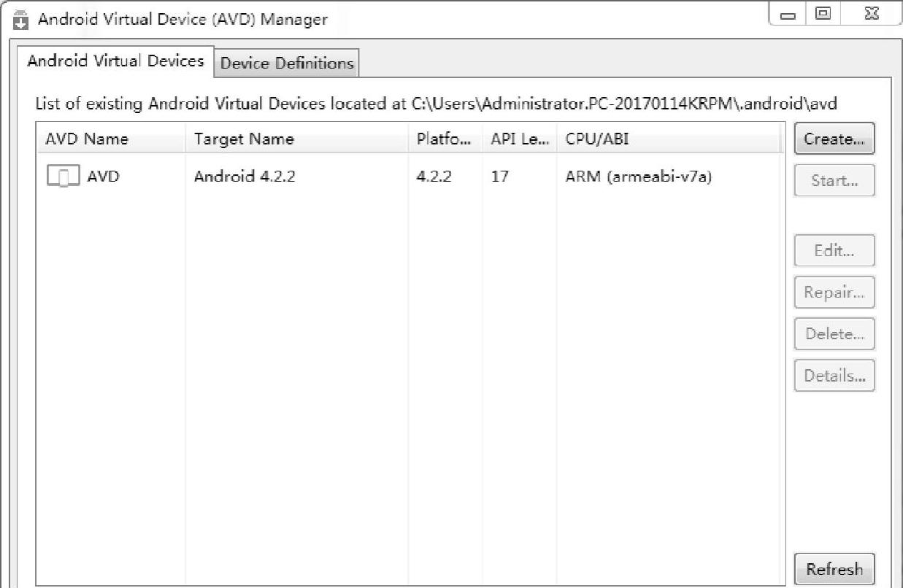Viewport: 903px width, 588px height.
Task: Click the Start... button
Action: [x=834, y=180]
